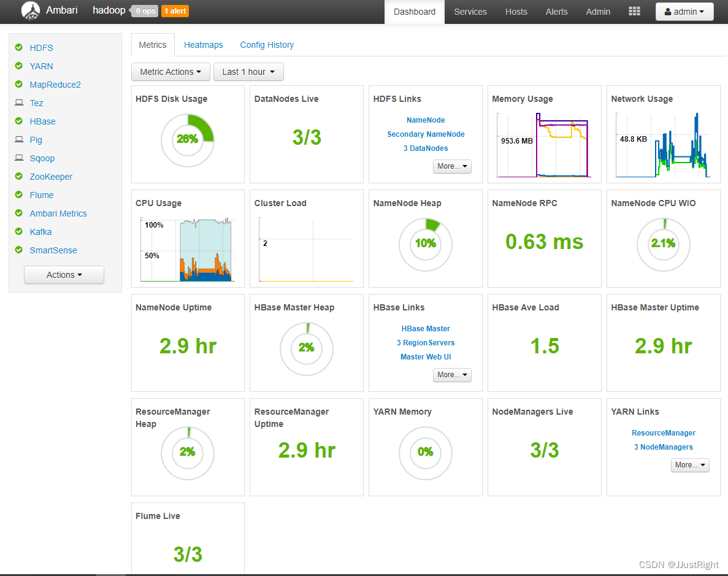Click the ZooKeeper green status icon

click(19, 176)
